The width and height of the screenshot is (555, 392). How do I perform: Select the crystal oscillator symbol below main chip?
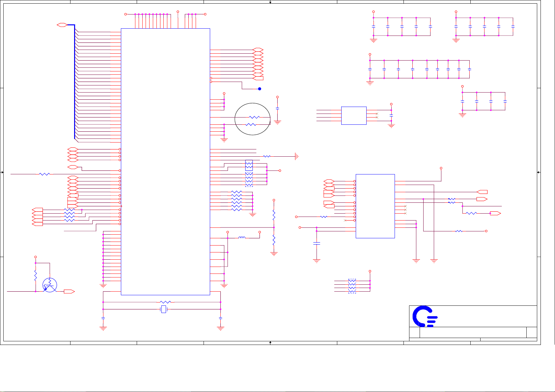[164, 309]
